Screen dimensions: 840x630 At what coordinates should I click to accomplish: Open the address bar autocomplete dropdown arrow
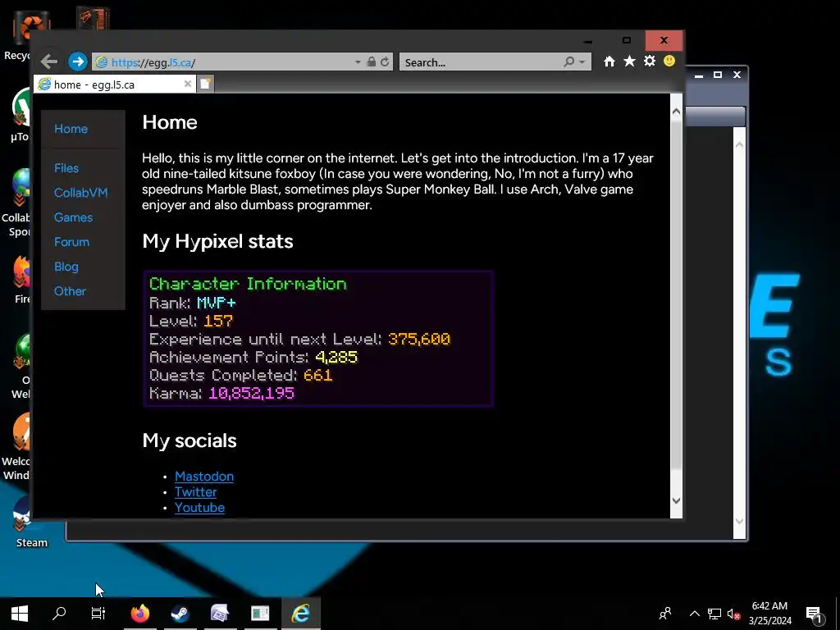coord(358,62)
